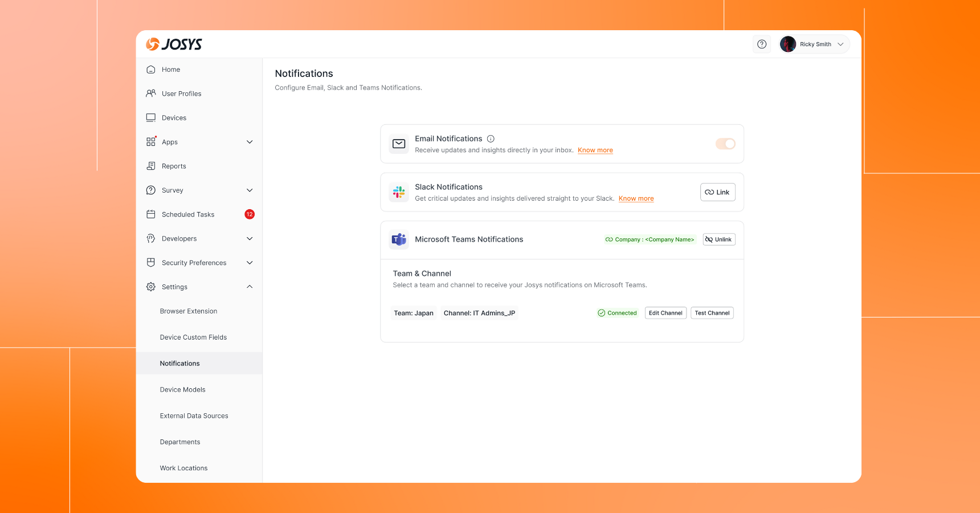Expand the Apps menu chevron
This screenshot has width=980, height=513.
[250, 142]
